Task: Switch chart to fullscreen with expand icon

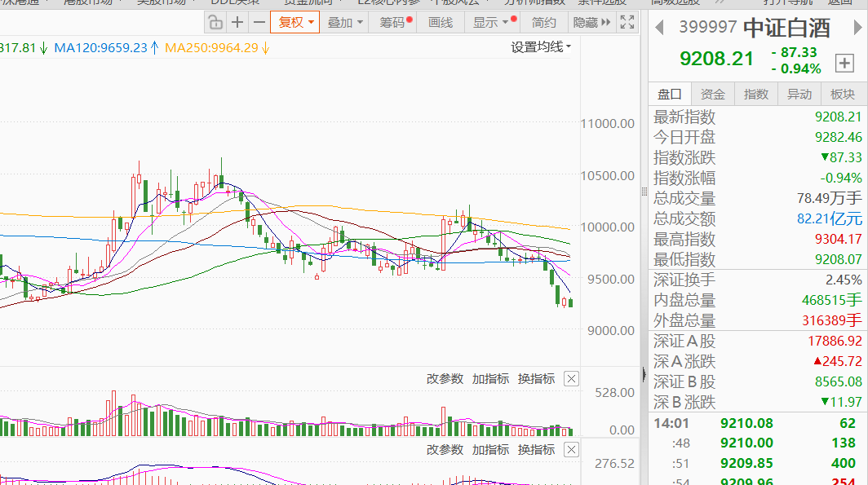Action: click(x=627, y=22)
